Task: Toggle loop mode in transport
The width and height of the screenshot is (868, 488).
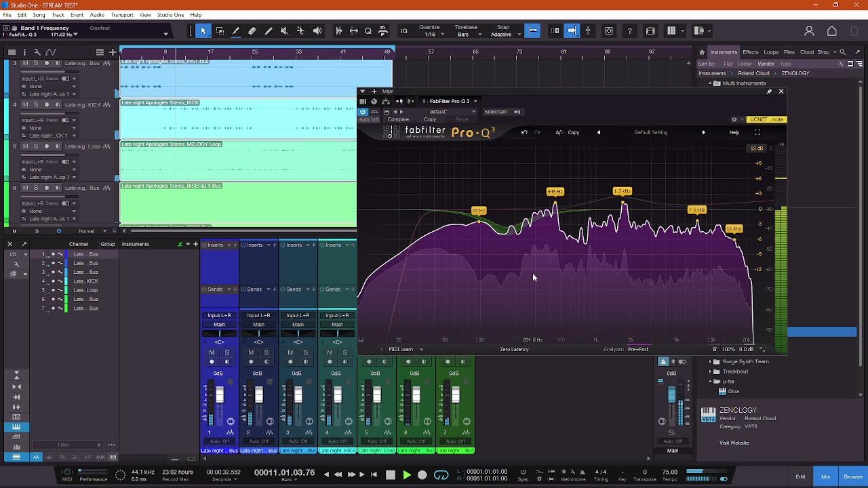Action: click(441, 475)
